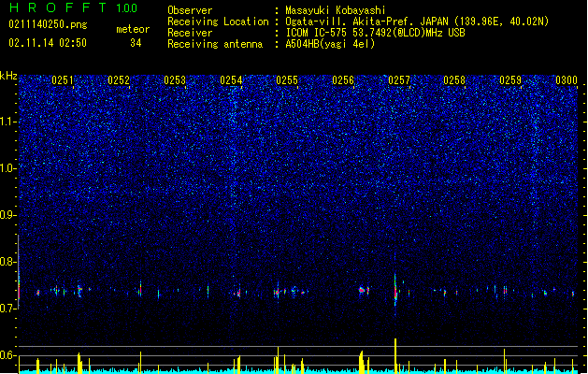The width and height of the screenshot is (588, 374).
Task: Click the 'Receiving antenna' field label
Action: click(215, 44)
